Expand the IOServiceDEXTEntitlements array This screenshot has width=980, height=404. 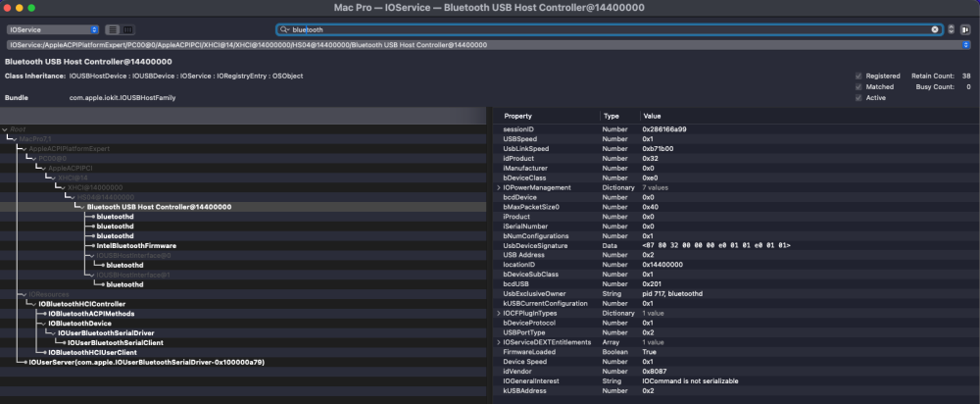[499, 342]
